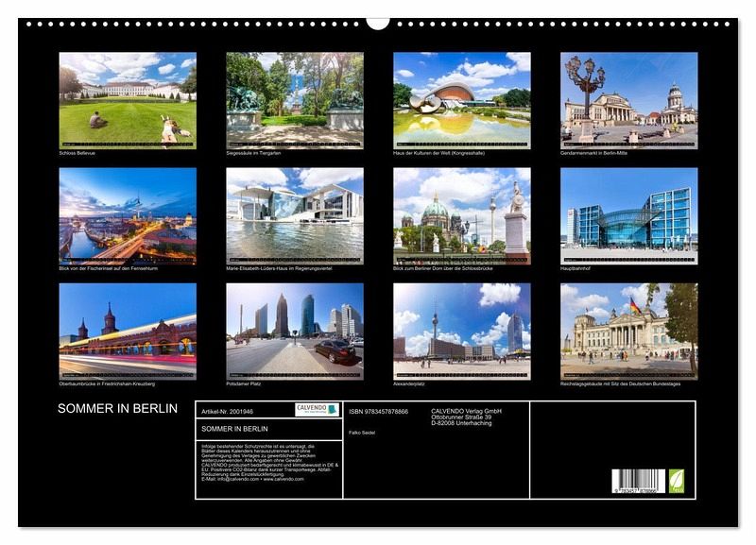Select the Fischerinsel Fernsehturm night photo
The width and height of the screenshot is (756, 545).
[x=128, y=216]
